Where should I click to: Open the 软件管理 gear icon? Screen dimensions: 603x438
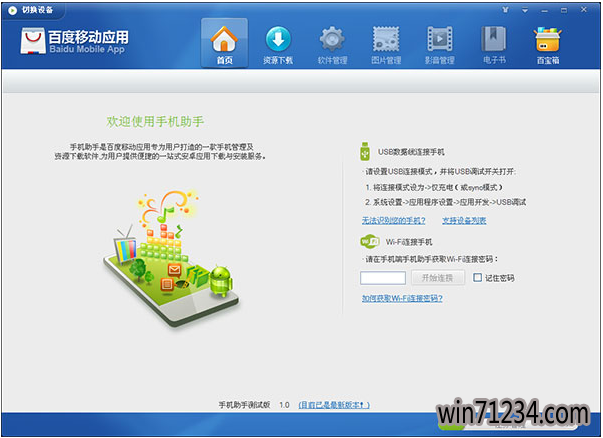click(x=332, y=43)
